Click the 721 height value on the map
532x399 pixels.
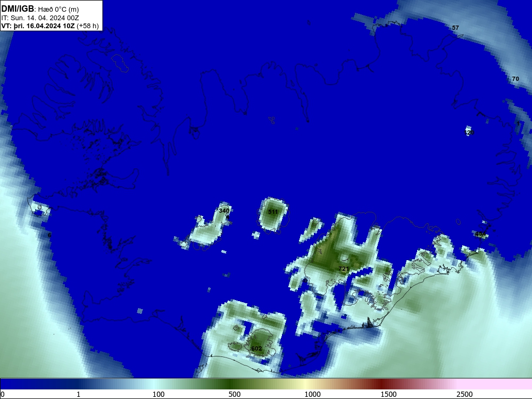[344, 269]
